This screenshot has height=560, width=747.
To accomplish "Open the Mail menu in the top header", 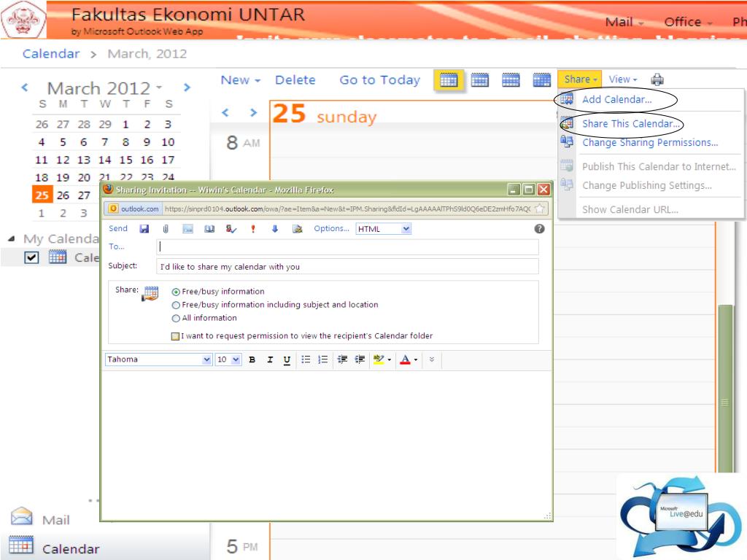I will [x=624, y=22].
